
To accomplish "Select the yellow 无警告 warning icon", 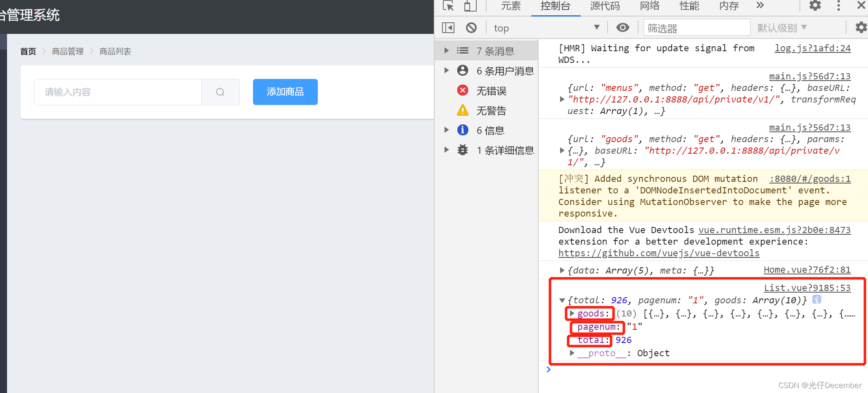I will click(x=463, y=110).
